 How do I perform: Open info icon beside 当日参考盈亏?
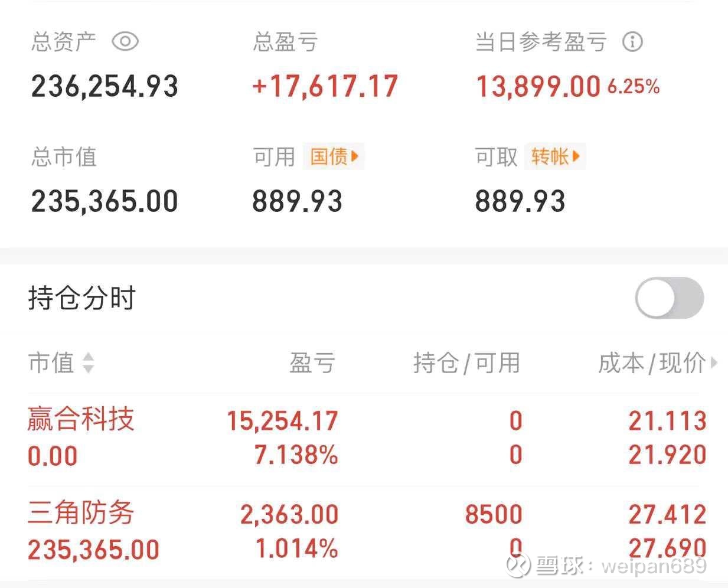coord(632,42)
